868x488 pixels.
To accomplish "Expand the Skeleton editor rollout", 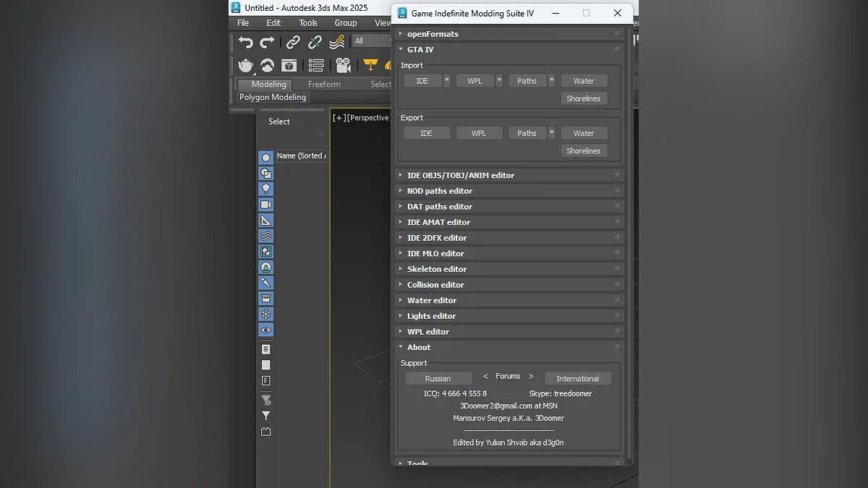I will [x=509, y=269].
